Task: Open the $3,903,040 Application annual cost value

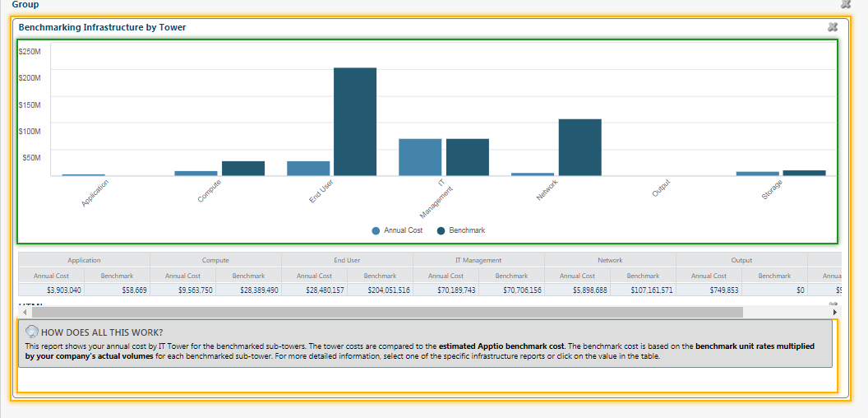Action: coord(52,290)
